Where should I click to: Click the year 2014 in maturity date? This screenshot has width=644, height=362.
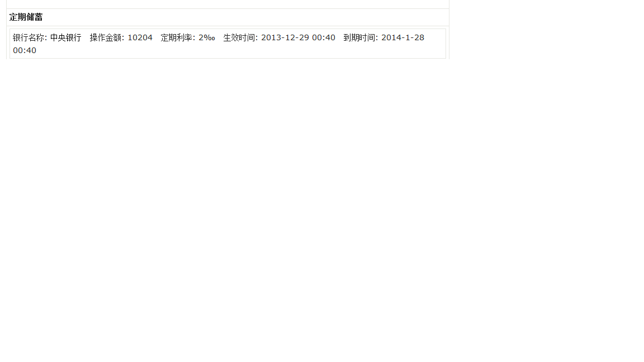point(391,38)
